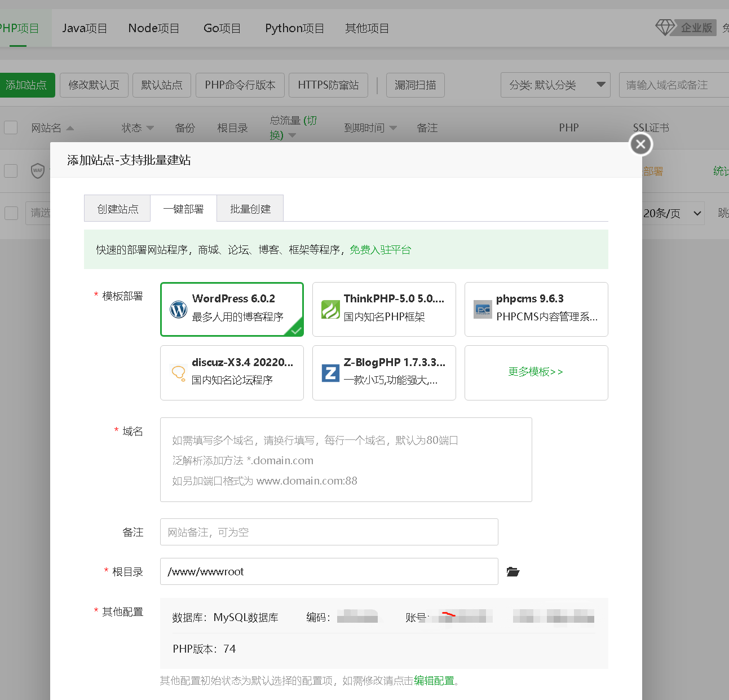Open the 分类: 默认分类 dropdown
This screenshot has height=700, width=729.
(555, 85)
